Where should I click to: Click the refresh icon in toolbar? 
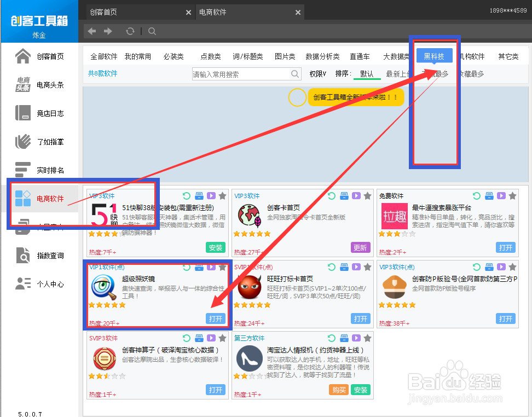click(x=130, y=31)
